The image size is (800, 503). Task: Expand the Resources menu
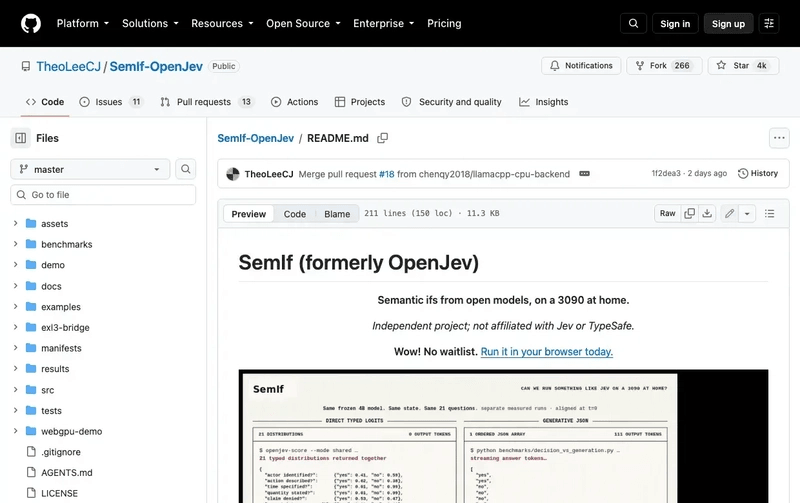[x=222, y=23]
